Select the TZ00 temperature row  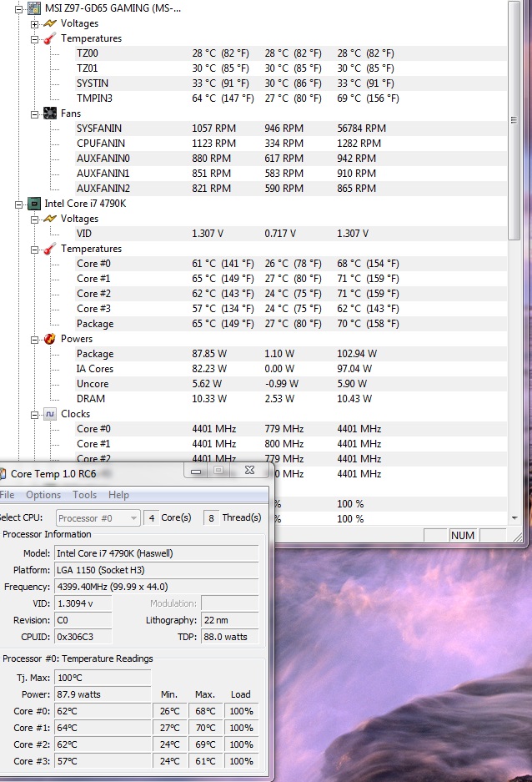(290, 53)
